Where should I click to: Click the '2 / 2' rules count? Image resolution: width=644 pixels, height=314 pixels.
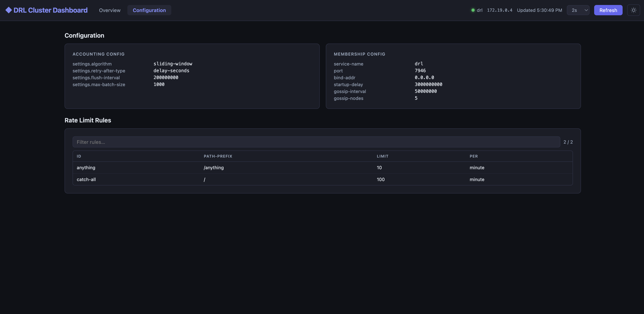click(568, 142)
